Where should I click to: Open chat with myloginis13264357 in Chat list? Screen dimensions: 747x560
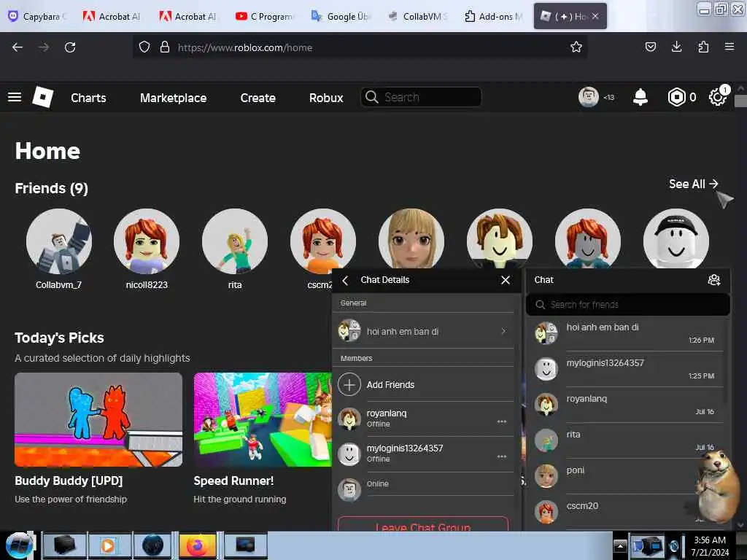coord(628,368)
